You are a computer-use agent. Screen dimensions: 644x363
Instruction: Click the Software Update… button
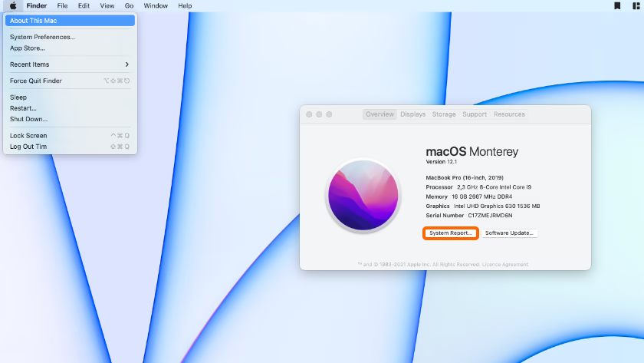[509, 233]
